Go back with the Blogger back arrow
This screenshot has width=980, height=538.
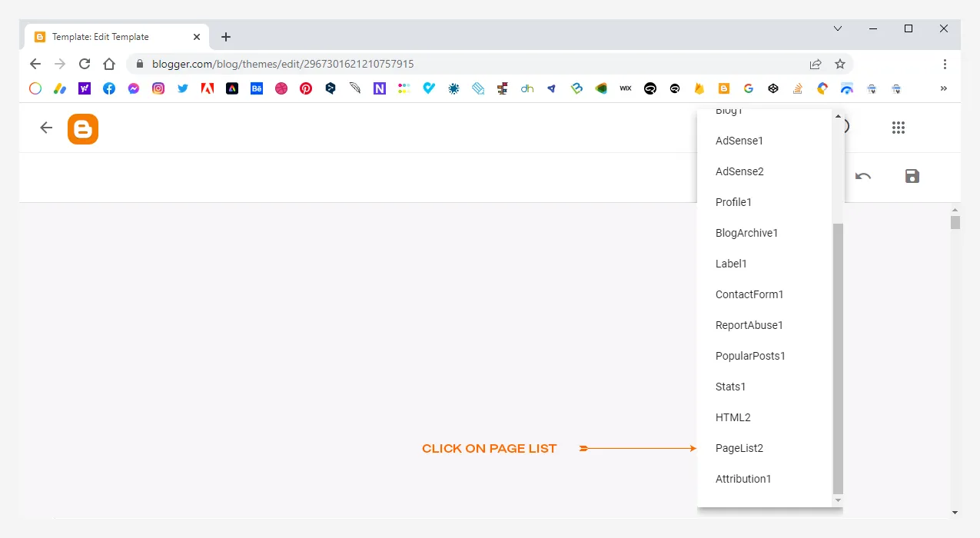click(46, 128)
